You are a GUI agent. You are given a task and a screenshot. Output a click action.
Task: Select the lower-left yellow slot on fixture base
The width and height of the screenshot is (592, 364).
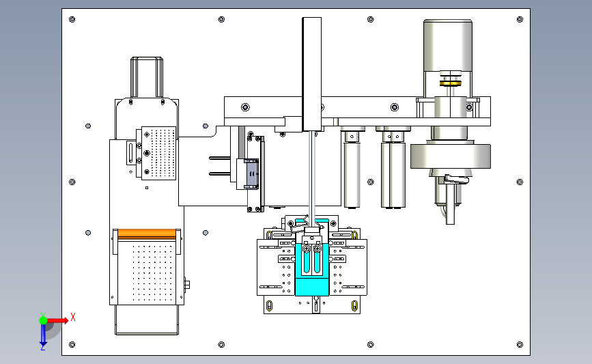pos(269,305)
